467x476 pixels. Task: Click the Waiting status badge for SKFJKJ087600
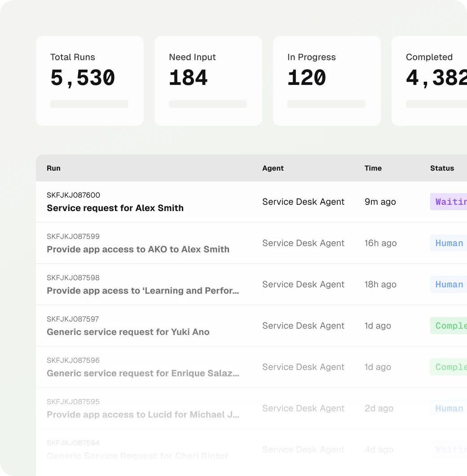[x=449, y=202]
